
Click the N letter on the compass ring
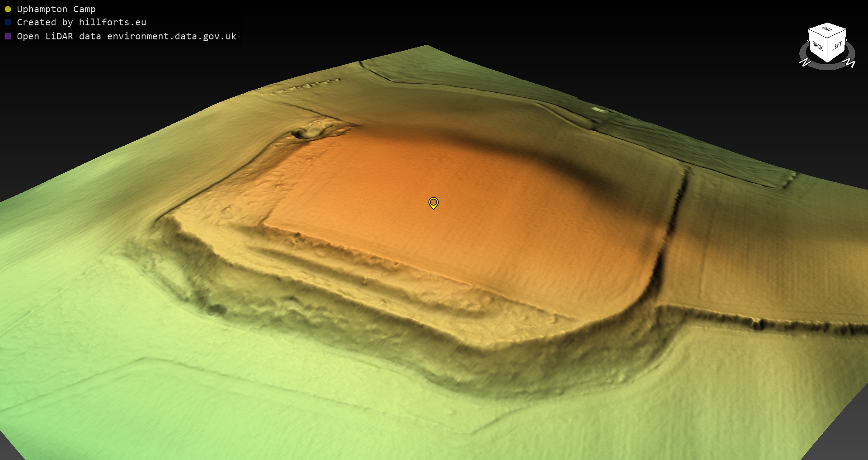click(x=805, y=62)
